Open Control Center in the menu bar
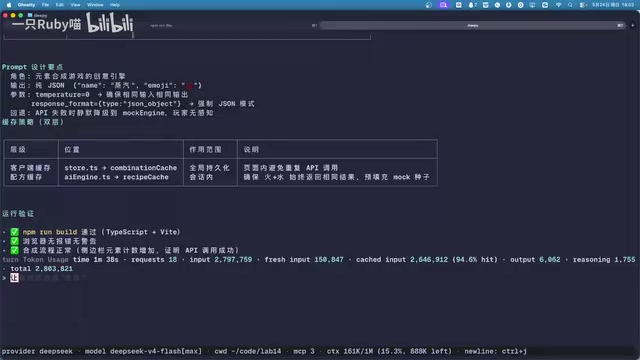 583,5
